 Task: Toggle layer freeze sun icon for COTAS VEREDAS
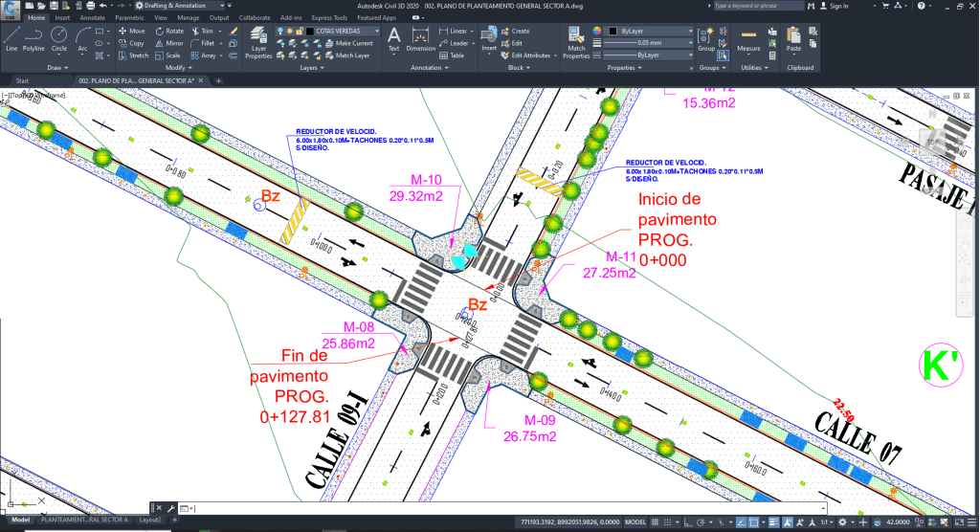coord(289,31)
